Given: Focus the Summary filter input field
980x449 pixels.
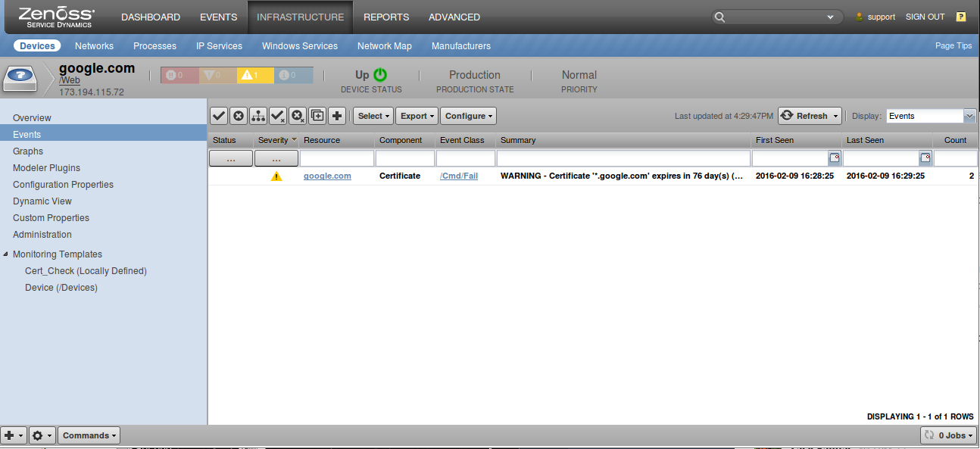Looking at the screenshot, I should (x=623, y=158).
